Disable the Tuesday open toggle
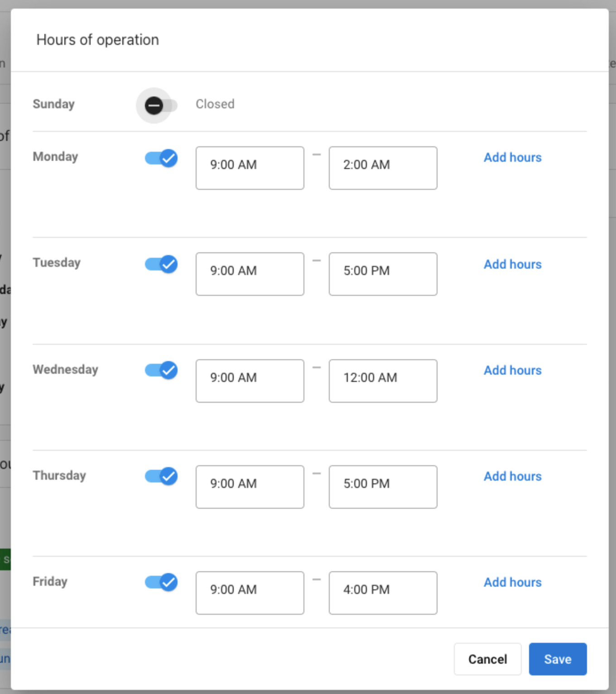Screen dimensions: 616x694 click(x=161, y=264)
